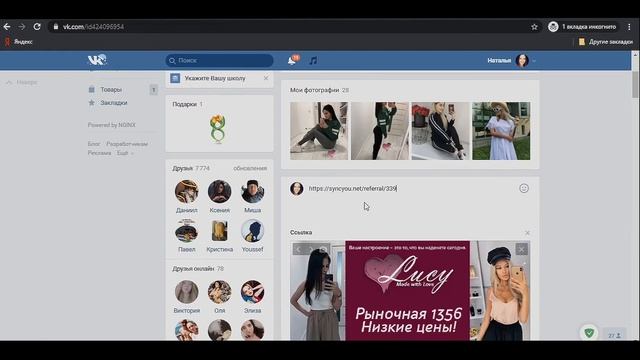Open friend Даниил's avatar
Image resolution: width=640 pixels, height=360 pixels.
pos(187,191)
